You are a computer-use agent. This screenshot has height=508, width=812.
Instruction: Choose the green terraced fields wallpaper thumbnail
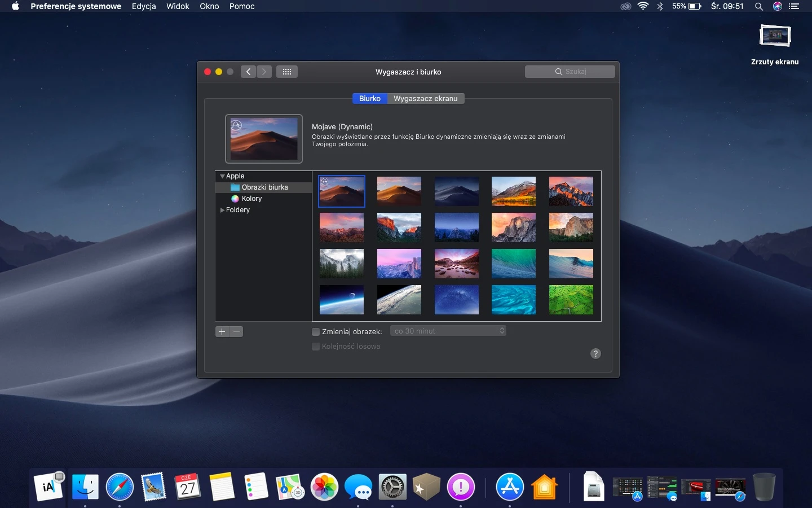(571, 299)
